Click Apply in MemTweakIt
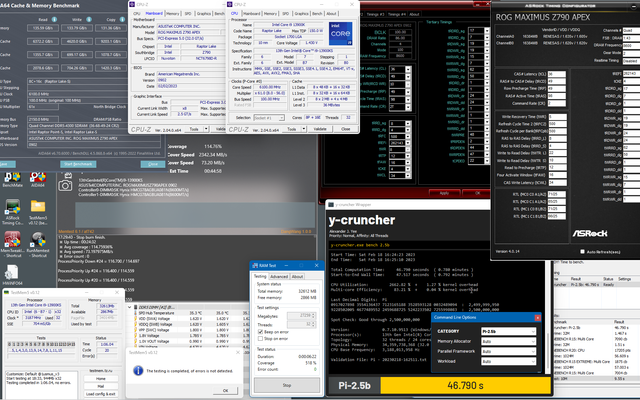This screenshot has height=400, width=640. pyautogui.click(x=444, y=193)
